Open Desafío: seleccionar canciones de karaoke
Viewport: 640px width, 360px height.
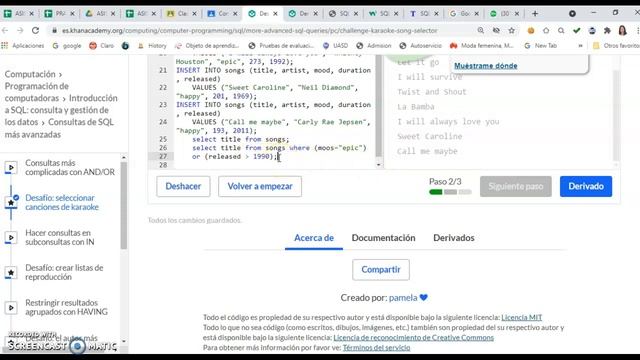tap(62, 202)
